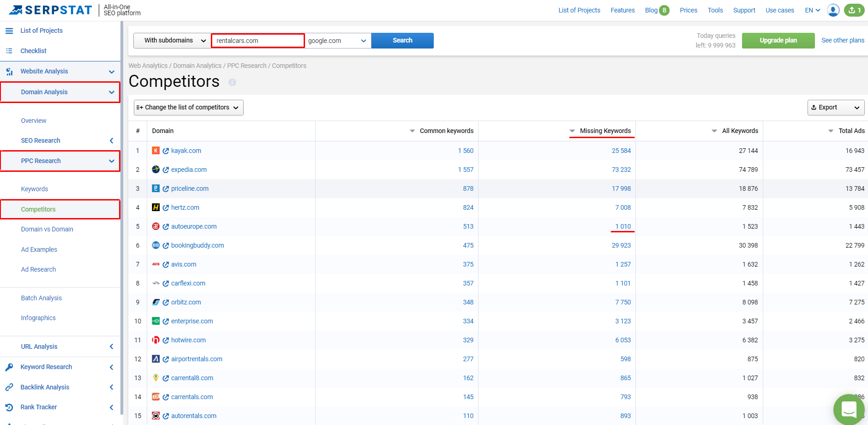868x425 pixels.
Task: Open orbitz.com external link icon
Action: tap(166, 303)
